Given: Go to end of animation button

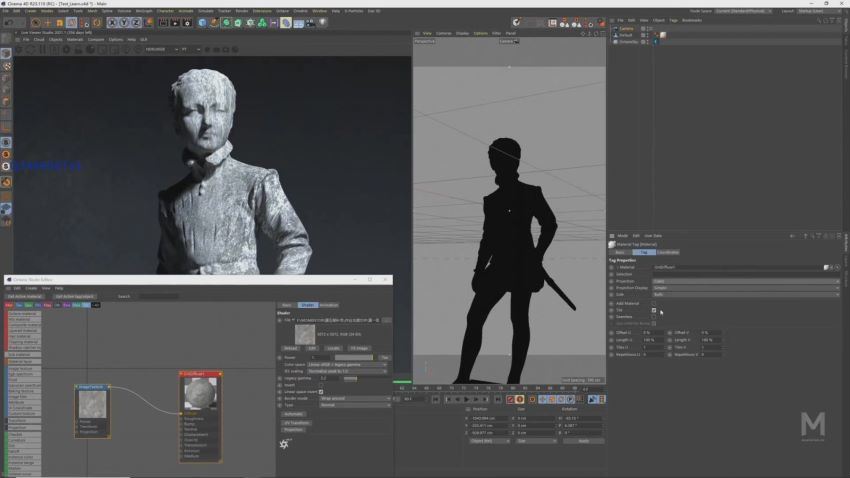Looking at the screenshot, I should click(498, 399).
